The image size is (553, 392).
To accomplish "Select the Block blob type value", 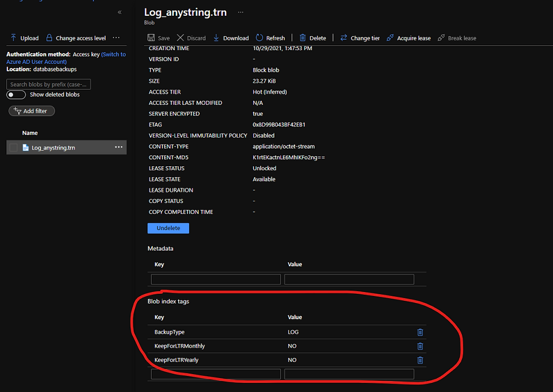I will [266, 70].
